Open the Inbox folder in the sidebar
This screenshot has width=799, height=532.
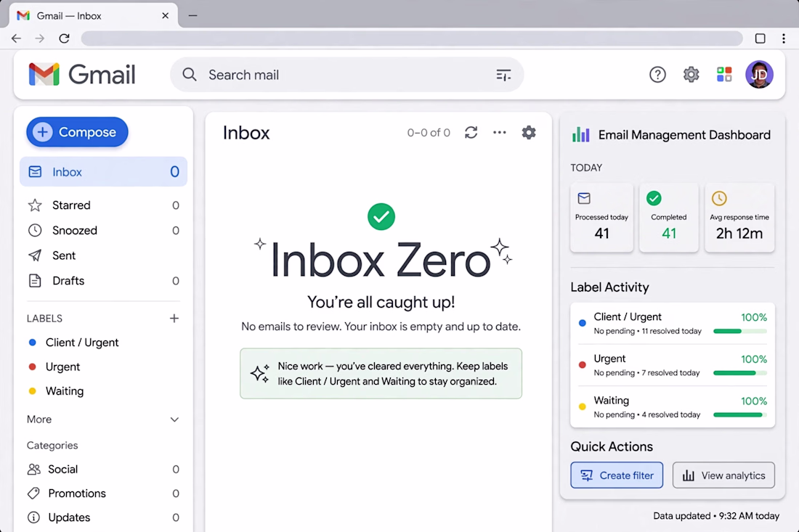pos(103,171)
